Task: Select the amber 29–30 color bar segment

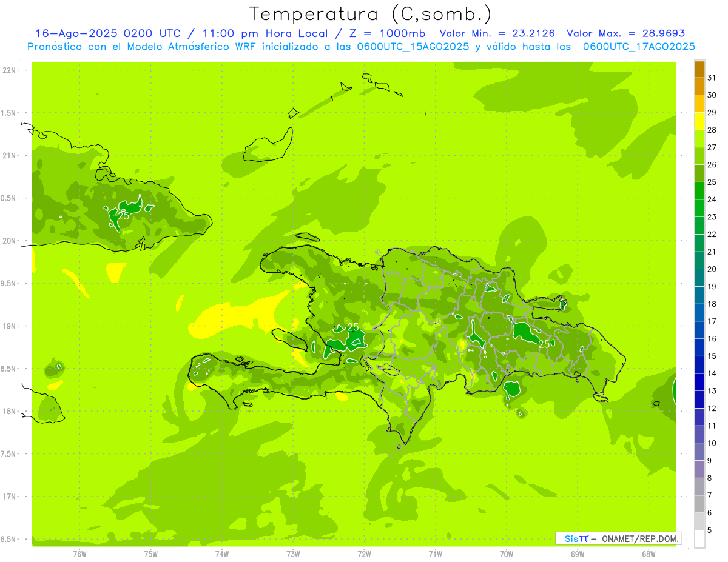Action: coord(699,104)
